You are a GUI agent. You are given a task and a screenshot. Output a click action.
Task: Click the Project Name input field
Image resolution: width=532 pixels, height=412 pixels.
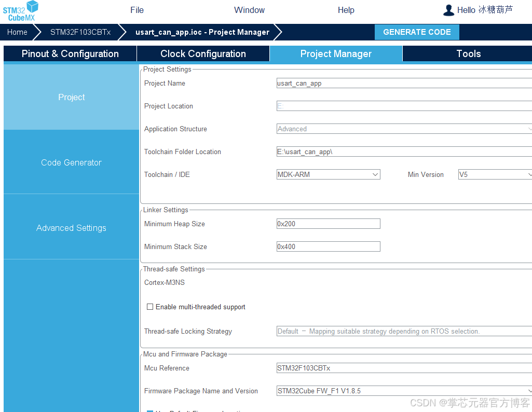click(x=404, y=84)
